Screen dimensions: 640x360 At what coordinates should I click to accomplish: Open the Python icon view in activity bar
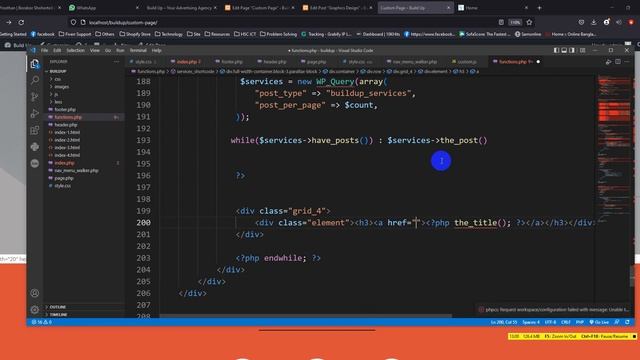point(35,147)
